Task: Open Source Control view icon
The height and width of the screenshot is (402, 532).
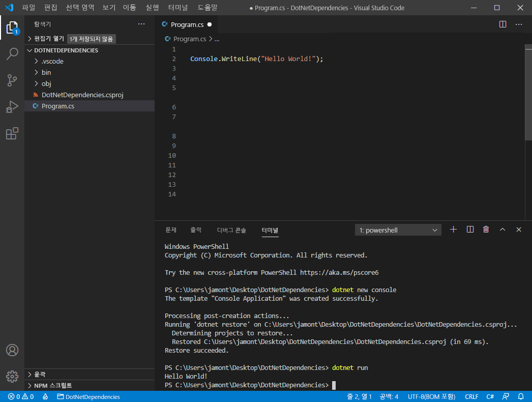Action: pos(12,80)
